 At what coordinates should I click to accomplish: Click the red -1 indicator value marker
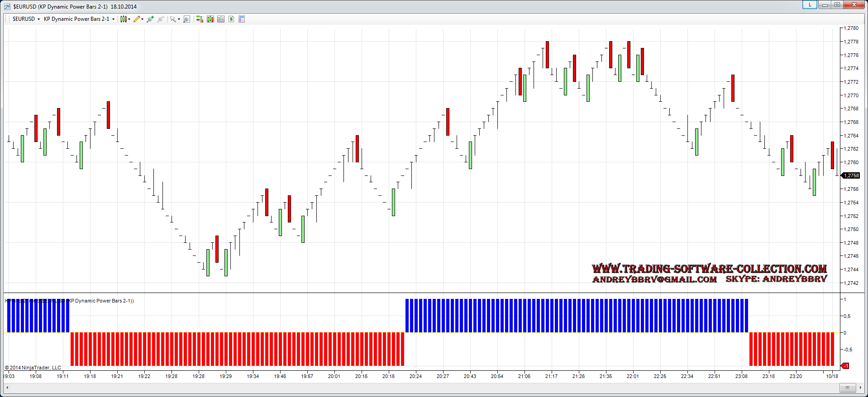(845, 366)
